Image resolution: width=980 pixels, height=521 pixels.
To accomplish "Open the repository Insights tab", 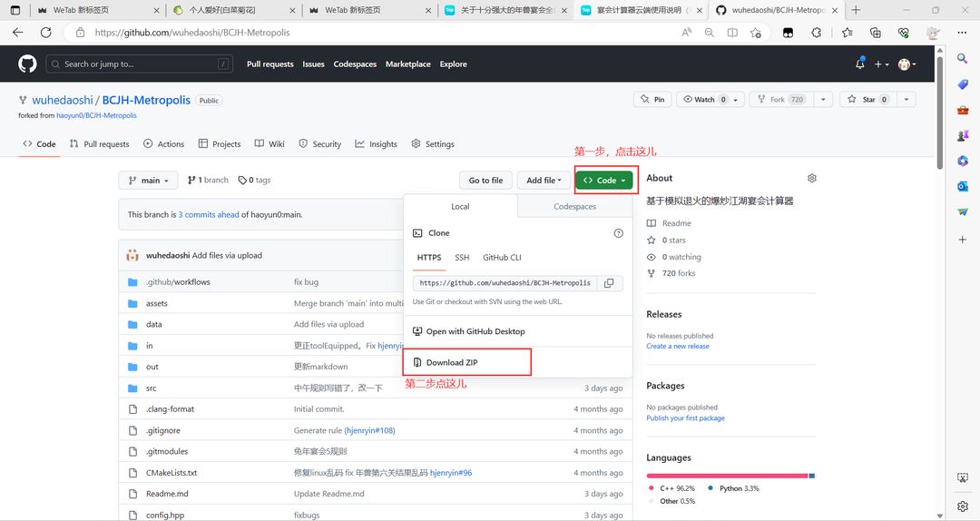I will click(377, 143).
